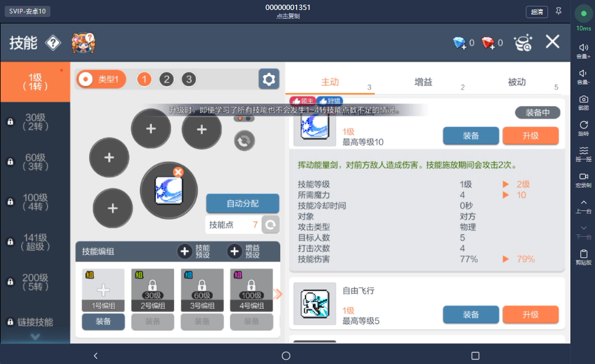595x364 pixels.
Task: Select preset number 3
Action: pyautogui.click(x=189, y=79)
